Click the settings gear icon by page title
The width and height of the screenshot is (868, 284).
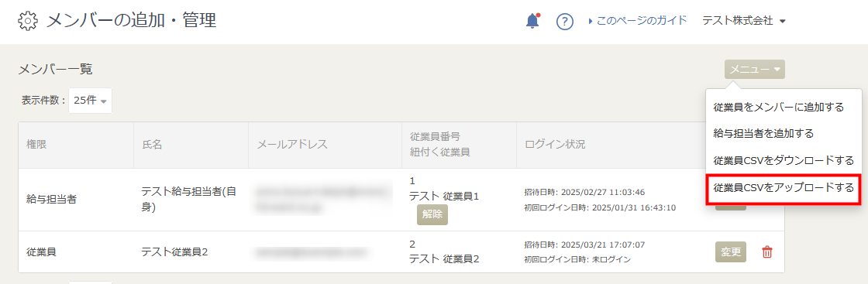(x=28, y=21)
